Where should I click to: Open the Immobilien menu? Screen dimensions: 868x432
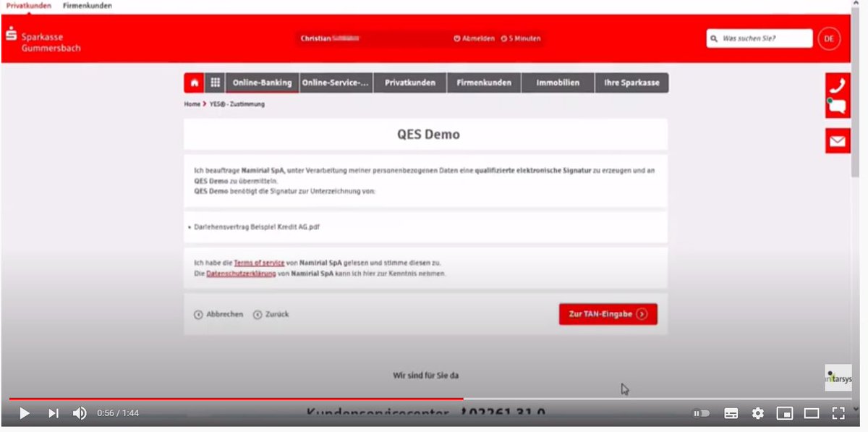558,82
